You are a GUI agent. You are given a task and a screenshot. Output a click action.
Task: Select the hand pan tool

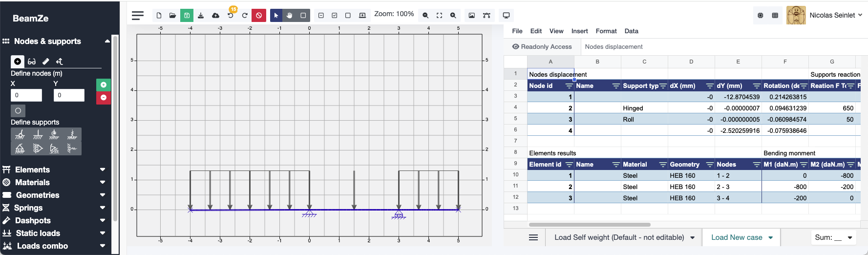290,16
